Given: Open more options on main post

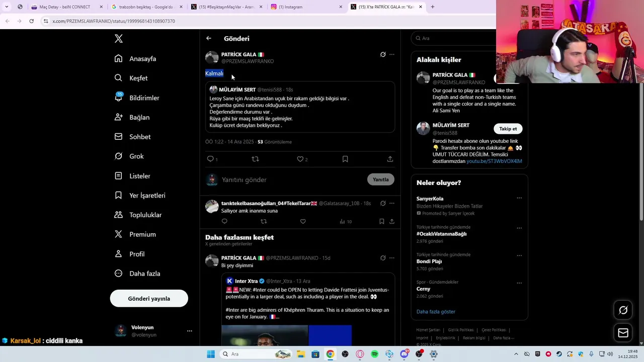Looking at the screenshot, I should (x=392, y=54).
